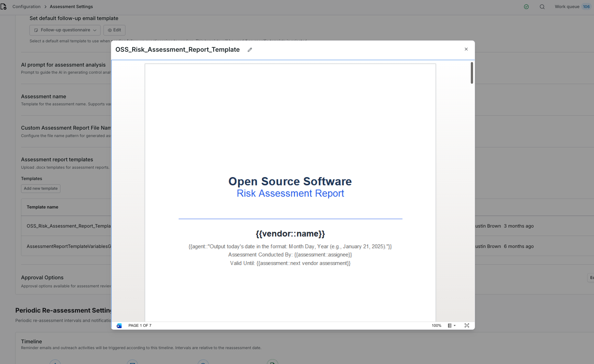Go to Configuration breadcrumb

pos(27,6)
